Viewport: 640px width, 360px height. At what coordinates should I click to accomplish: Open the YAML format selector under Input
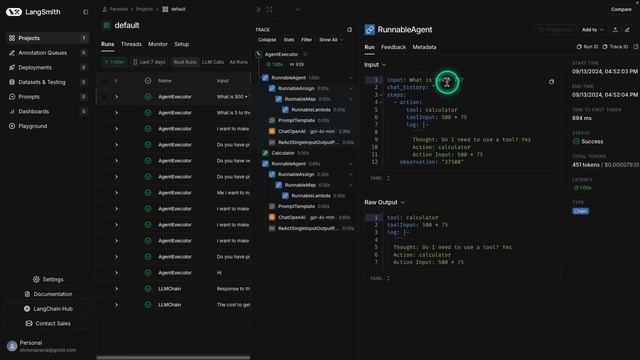380,178
